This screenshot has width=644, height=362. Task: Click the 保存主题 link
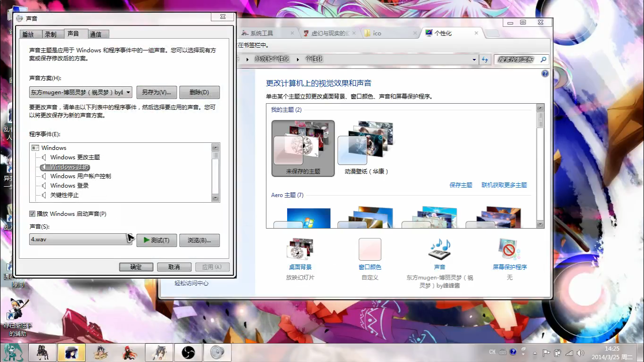pyautogui.click(x=461, y=185)
